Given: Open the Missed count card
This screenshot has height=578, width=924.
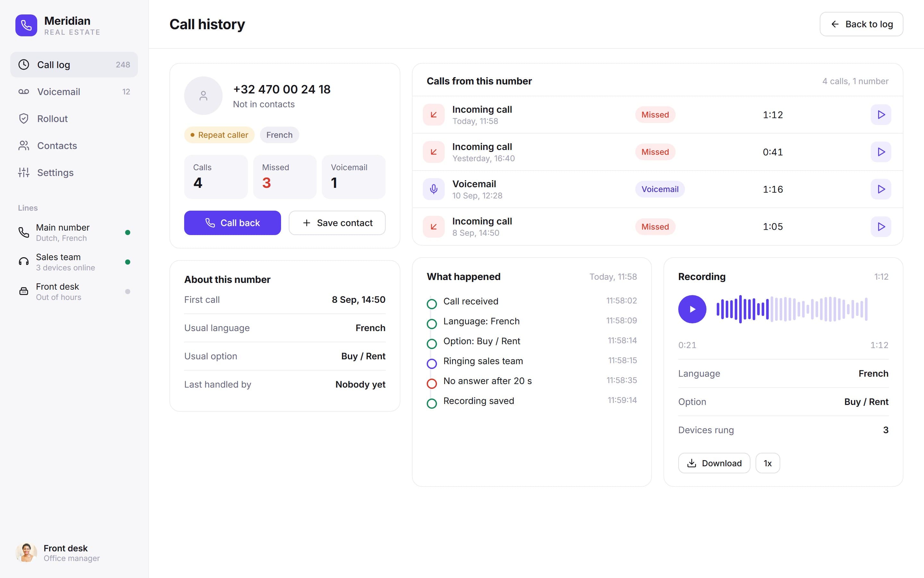Looking at the screenshot, I should [285, 177].
